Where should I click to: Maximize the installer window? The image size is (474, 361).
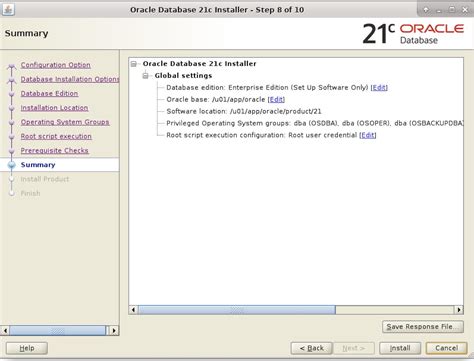point(452,10)
